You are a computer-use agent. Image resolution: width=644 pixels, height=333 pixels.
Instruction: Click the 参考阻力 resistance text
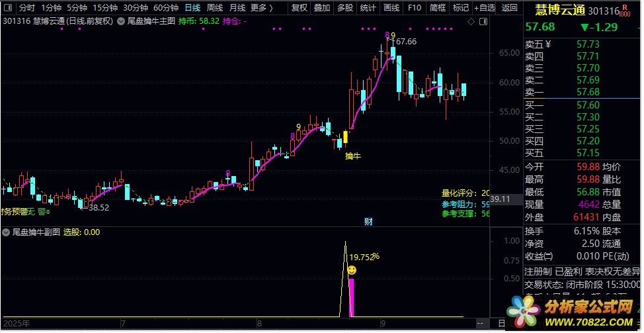pyautogui.click(x=465, y=204)
